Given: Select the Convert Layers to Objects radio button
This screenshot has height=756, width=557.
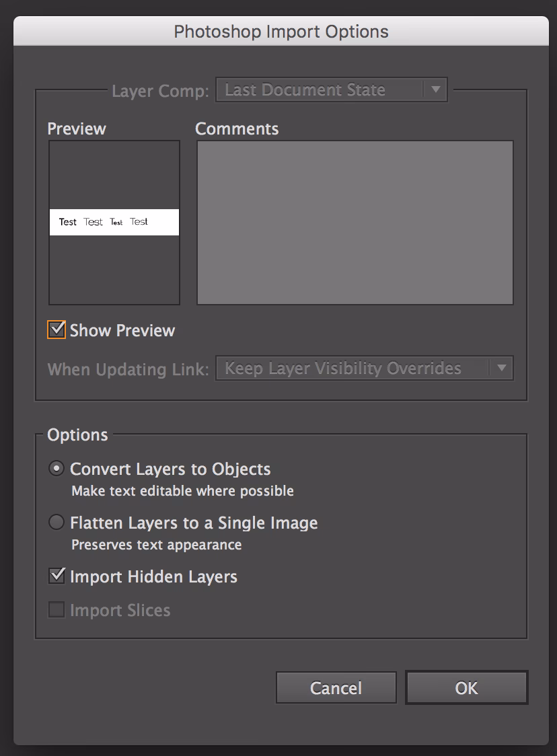Looking at the screenshot, I should coord(56,469).
